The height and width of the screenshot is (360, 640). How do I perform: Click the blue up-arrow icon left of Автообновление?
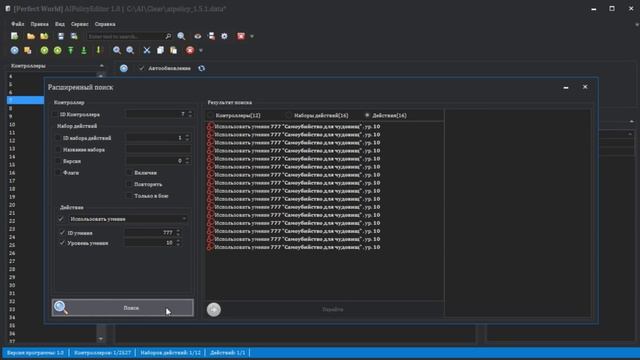pyautogui.click(x=124, y=68)
